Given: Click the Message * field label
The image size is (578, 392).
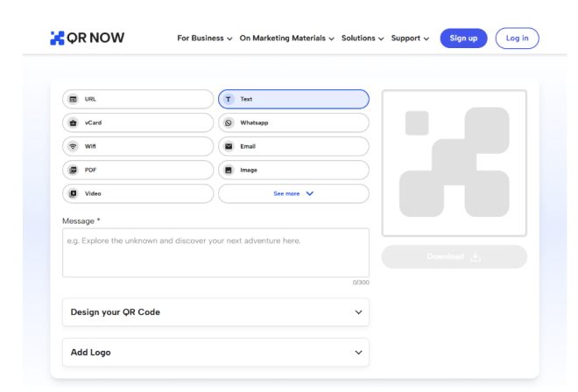Looking at the screenshot, I should pos(81,221).
